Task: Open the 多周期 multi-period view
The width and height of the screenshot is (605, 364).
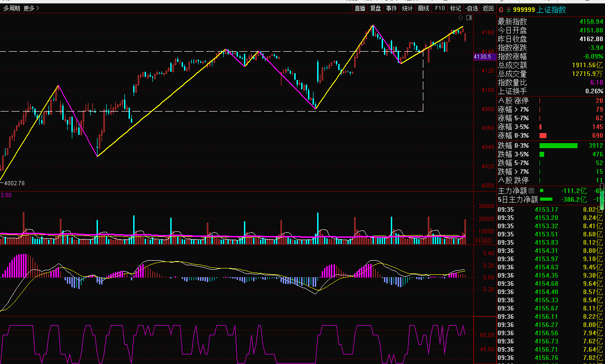Action: [11, 8]
